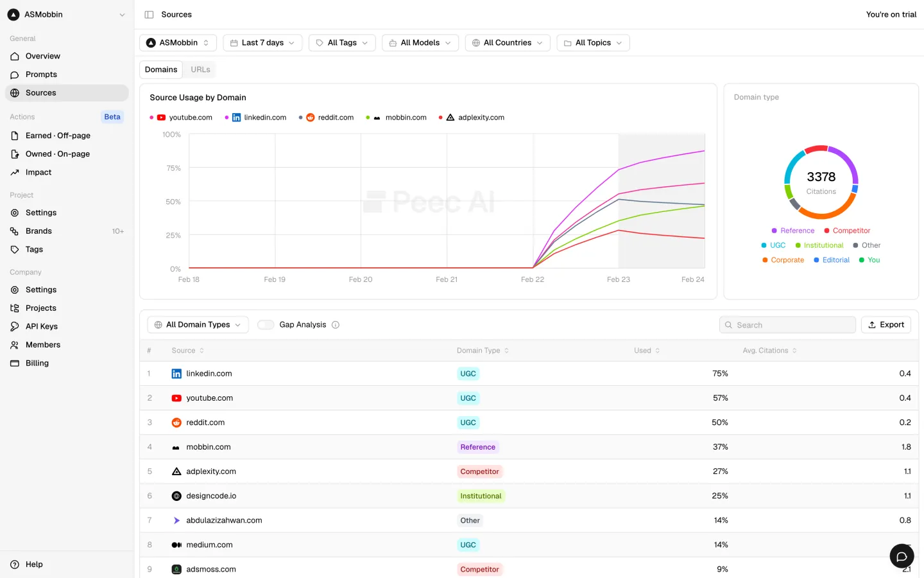Click the Tags label icon in sidebar

(x=15, y=250)
